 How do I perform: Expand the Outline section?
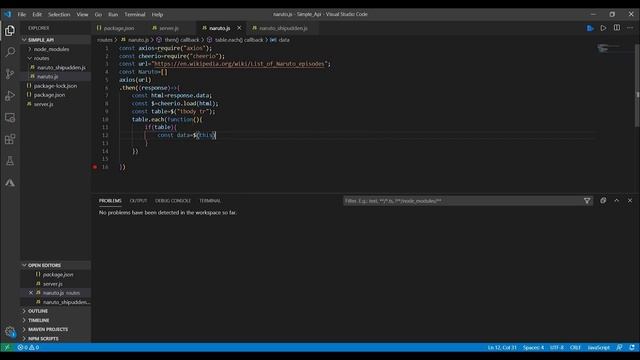coord(56,311)
